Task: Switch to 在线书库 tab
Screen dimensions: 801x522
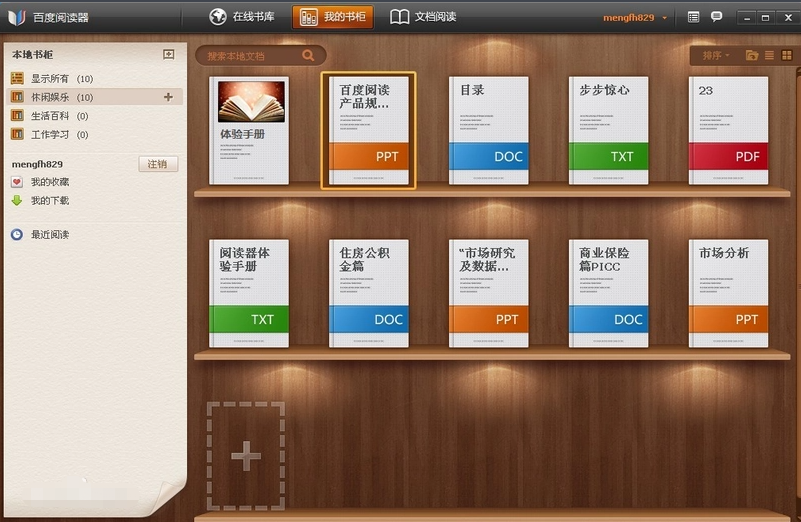Action: [x=245, y=17]
